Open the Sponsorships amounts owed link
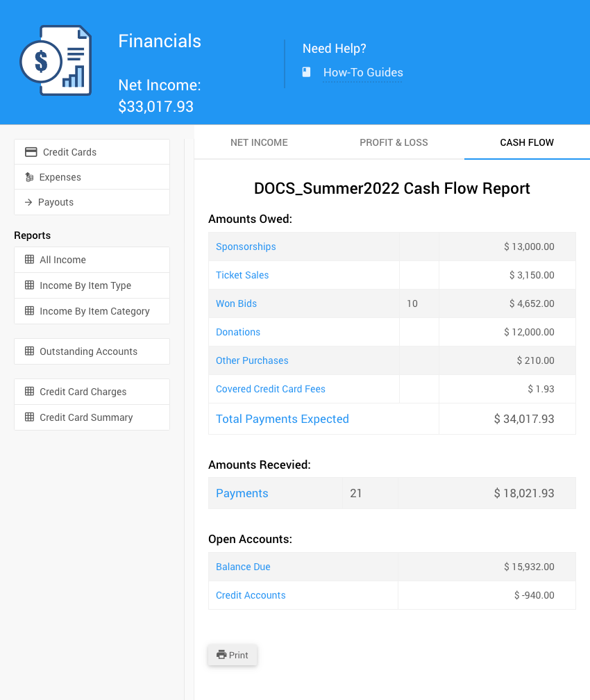The width and height of the screenshot is (590, 700). click(x=246, y=247)
